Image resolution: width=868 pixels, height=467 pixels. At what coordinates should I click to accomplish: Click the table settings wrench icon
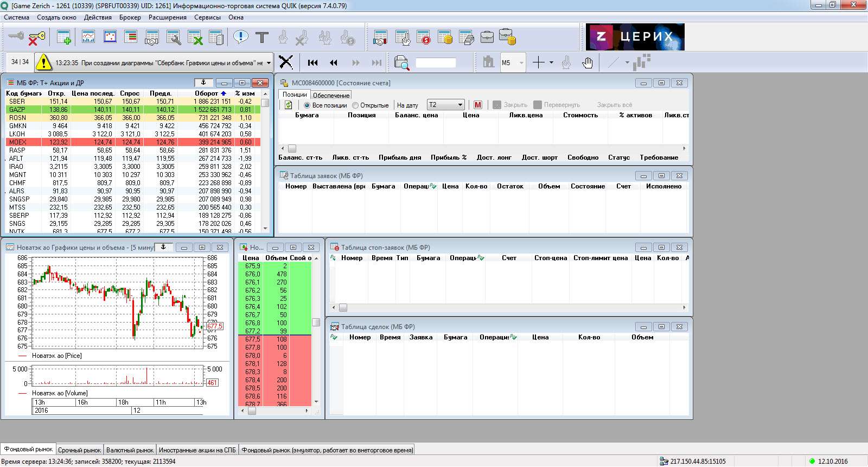point(174,37)
